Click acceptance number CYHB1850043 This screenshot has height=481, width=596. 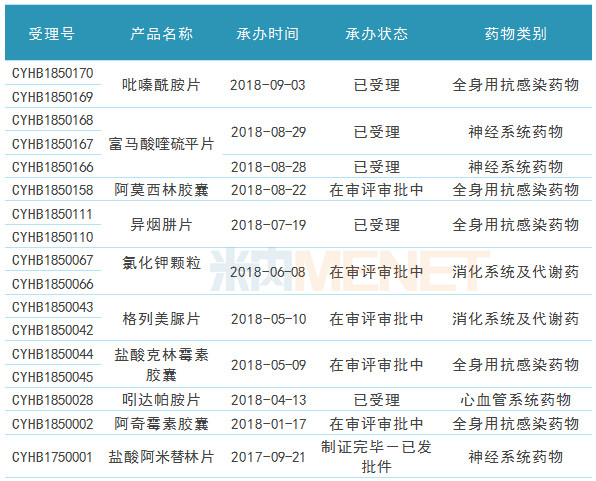[x=52, y=307]
